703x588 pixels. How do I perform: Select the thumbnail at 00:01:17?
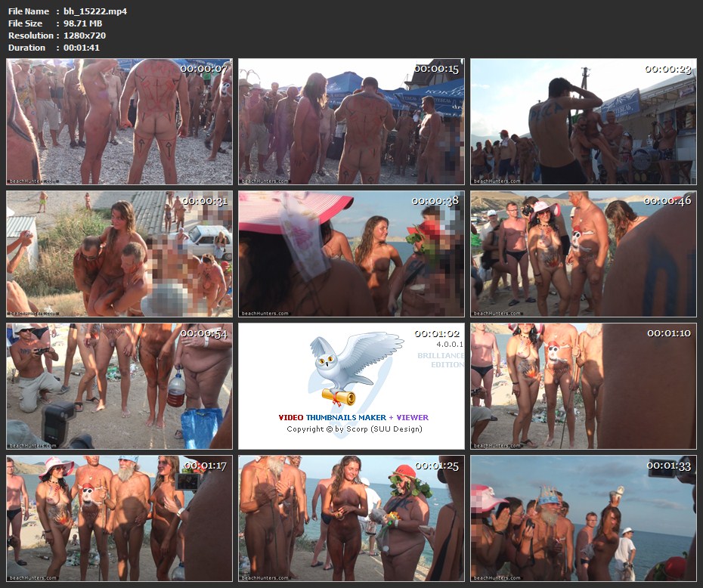click(x=119, y=518)
